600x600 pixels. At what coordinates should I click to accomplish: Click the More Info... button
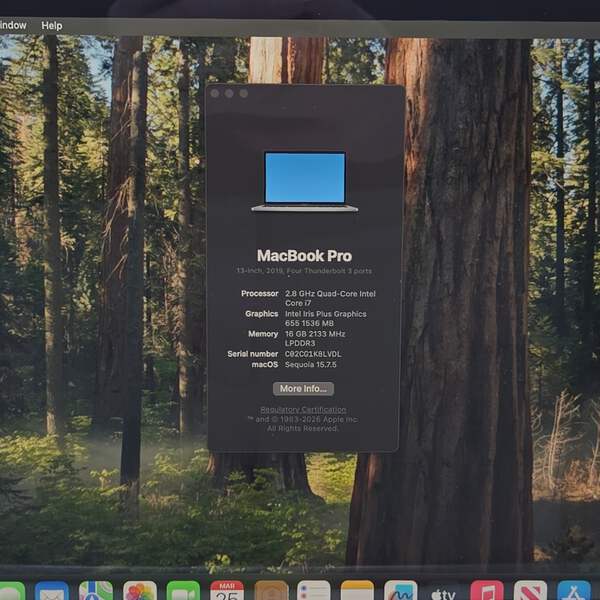tap(303, 388)
